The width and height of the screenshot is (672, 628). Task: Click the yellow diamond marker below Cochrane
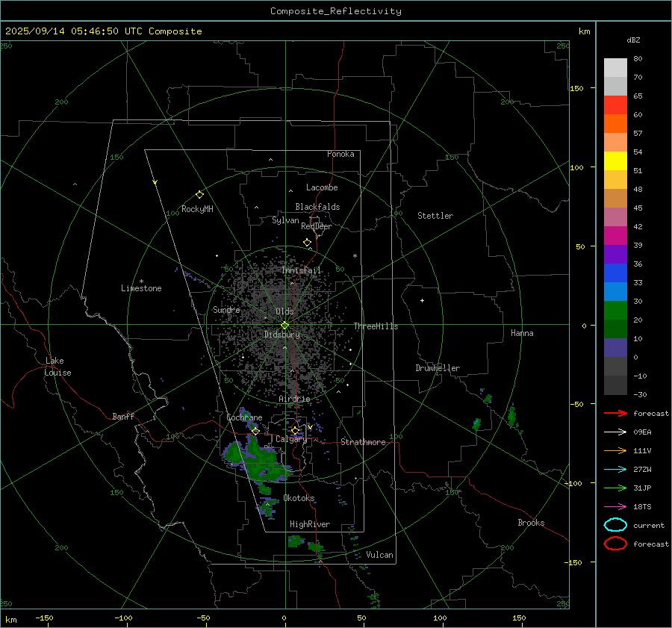(x=255, y=431)
